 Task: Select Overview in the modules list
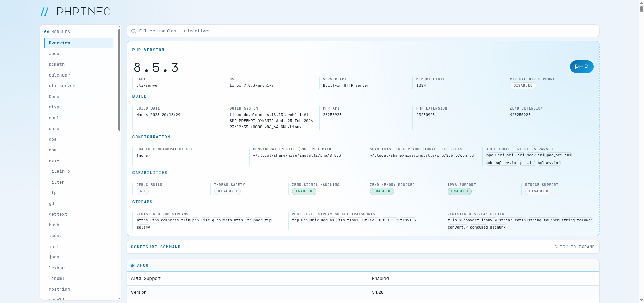tap(79, 43)
